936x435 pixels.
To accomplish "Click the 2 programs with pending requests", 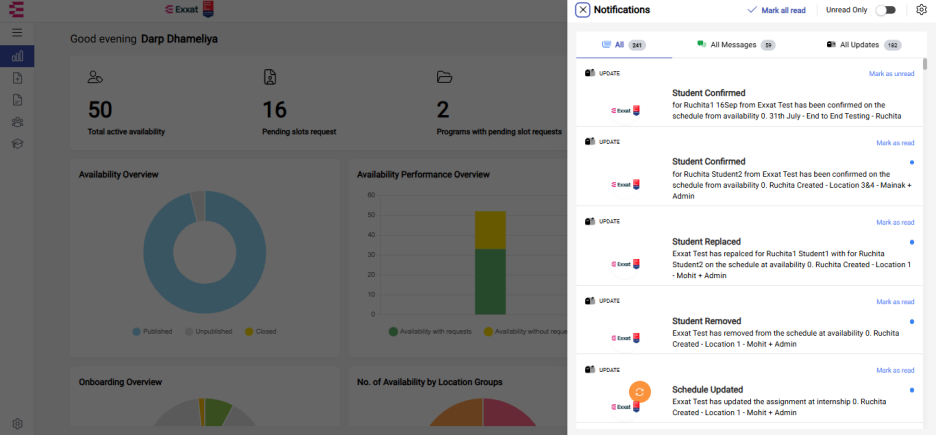I will (x=442, y=110).
